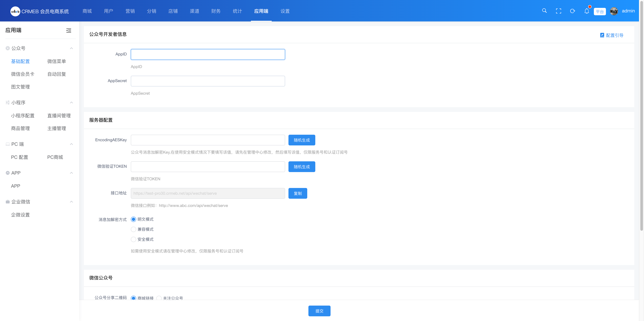Image resolution: width=644 pixels, height=321 pixels.
Task: Open the 商城 top menu
Action: [x=87, y=11]
